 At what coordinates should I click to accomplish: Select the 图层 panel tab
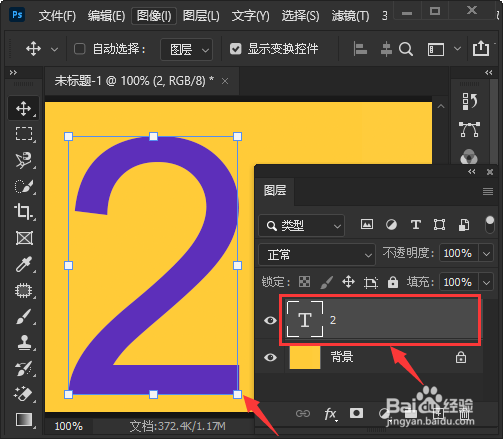(x=275, y=191)
